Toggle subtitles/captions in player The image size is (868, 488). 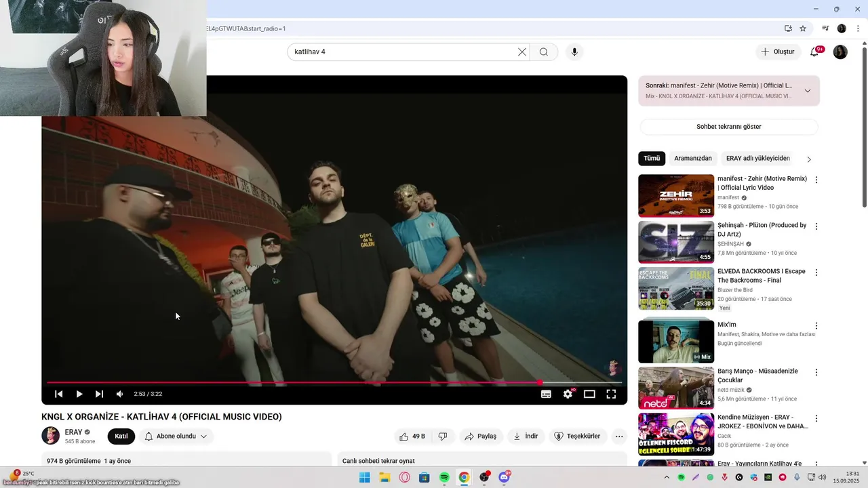coord(546,394)
